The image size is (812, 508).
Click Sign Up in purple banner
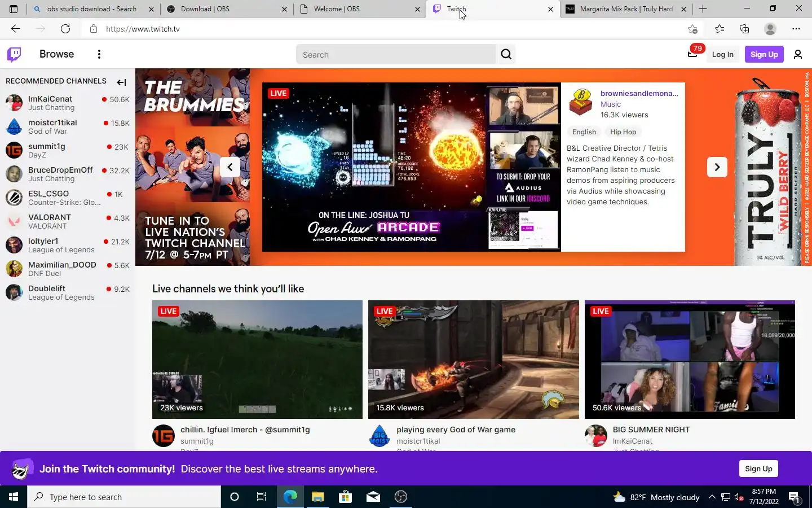click(x=758, y=468)
